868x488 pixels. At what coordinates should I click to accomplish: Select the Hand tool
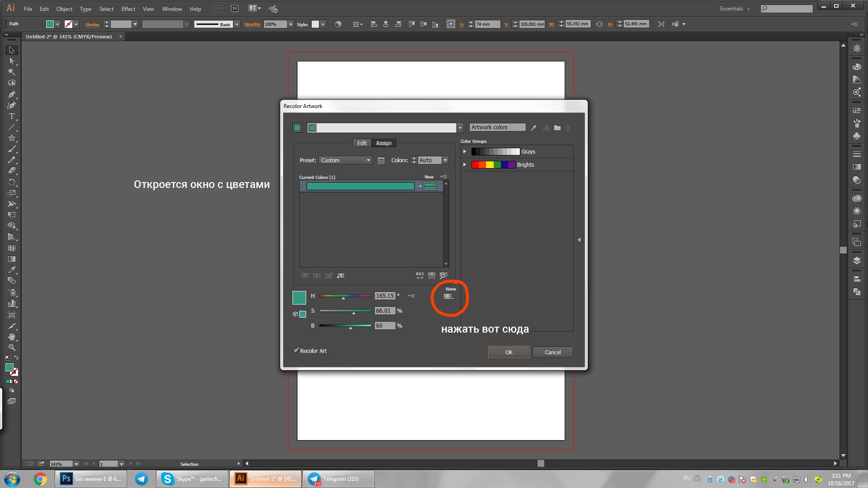12,337
